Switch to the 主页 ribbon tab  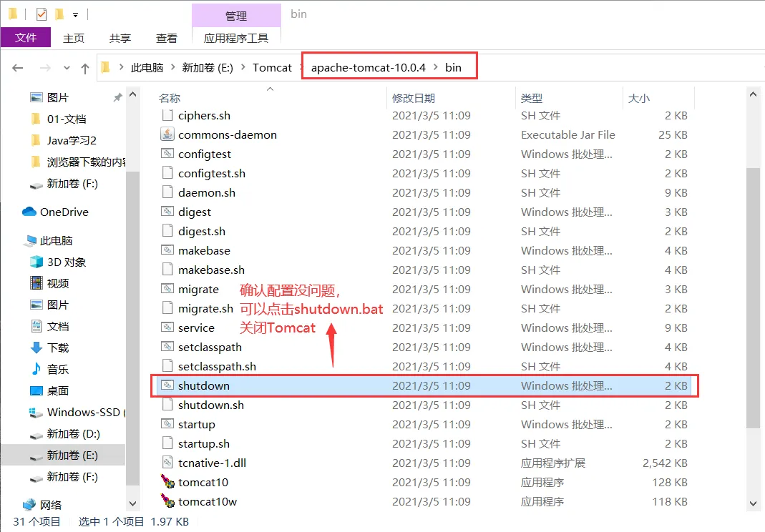coord(74,38)
